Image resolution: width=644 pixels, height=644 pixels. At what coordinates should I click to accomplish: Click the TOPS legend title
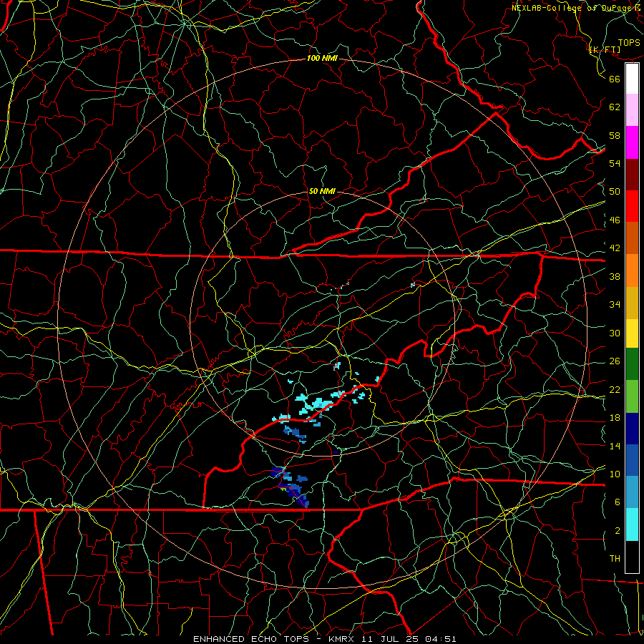(x=629, y=42)
